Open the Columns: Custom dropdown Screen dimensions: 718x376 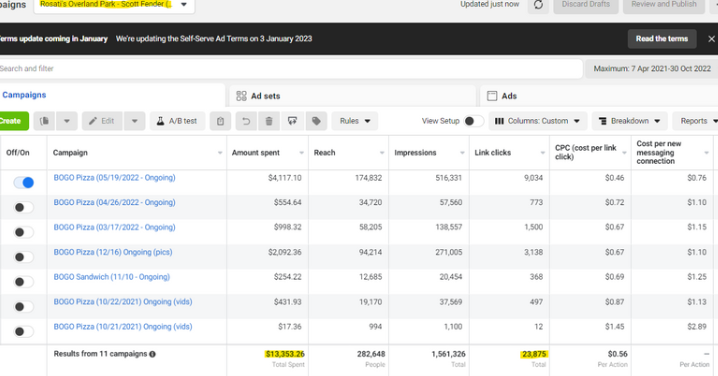point(538,121)
